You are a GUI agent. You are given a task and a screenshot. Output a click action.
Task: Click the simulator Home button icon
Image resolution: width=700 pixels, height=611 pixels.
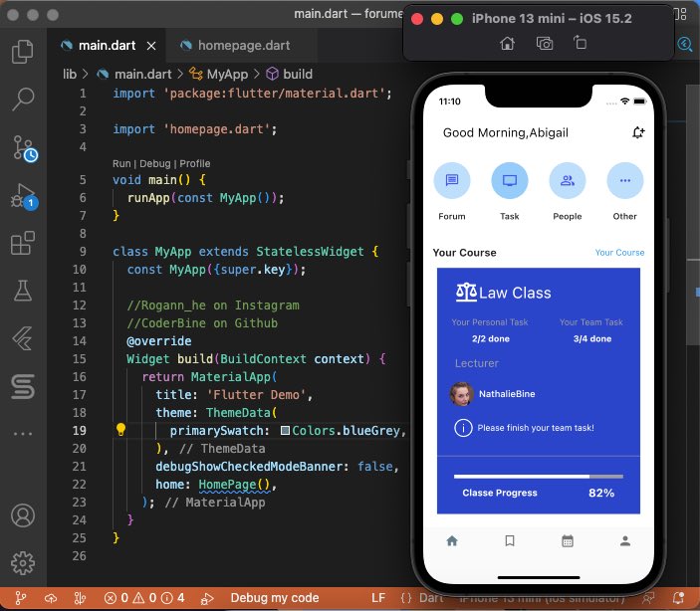pyautogui.click(x=507, y=44)
